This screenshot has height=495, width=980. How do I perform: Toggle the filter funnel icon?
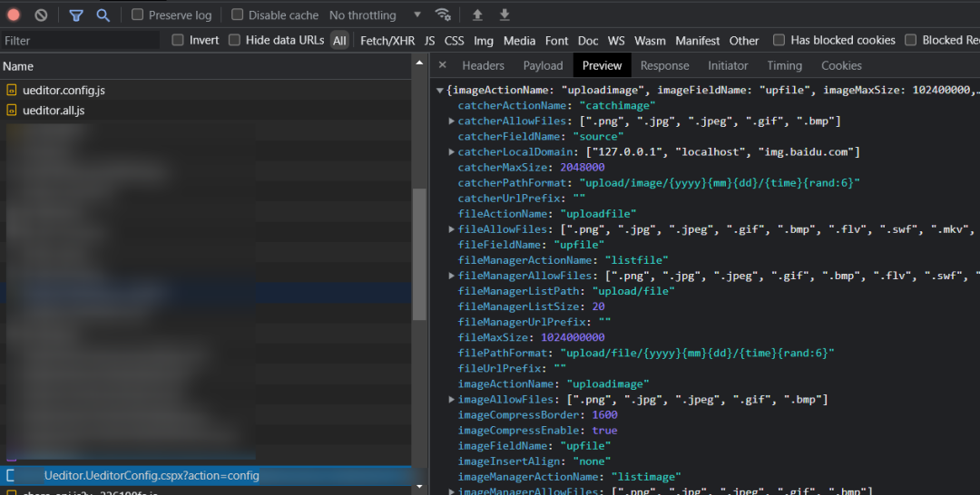click(76, 15)
